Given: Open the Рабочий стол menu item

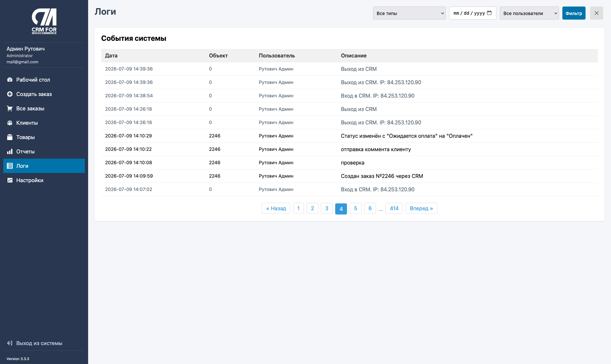Looking at the screenshot, I should click(44, 80).
